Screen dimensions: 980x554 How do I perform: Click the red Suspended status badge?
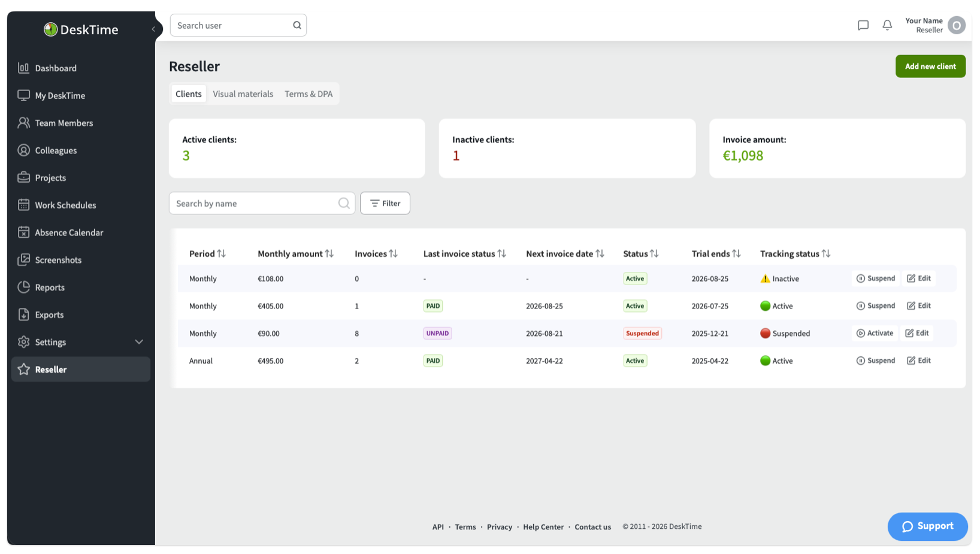642,333
